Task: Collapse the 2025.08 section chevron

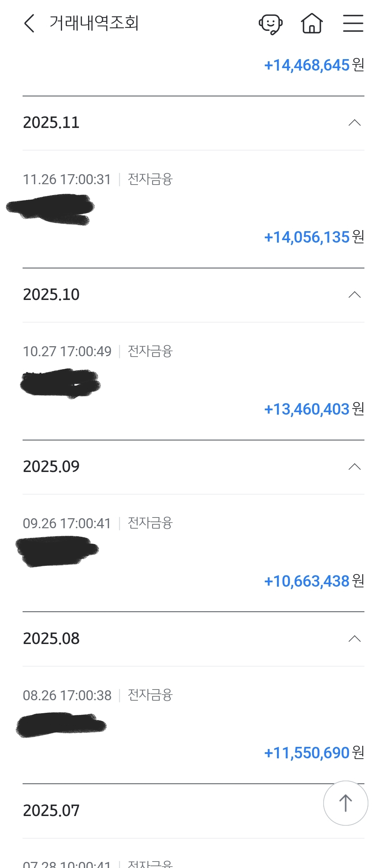Action: coord(354,639)
